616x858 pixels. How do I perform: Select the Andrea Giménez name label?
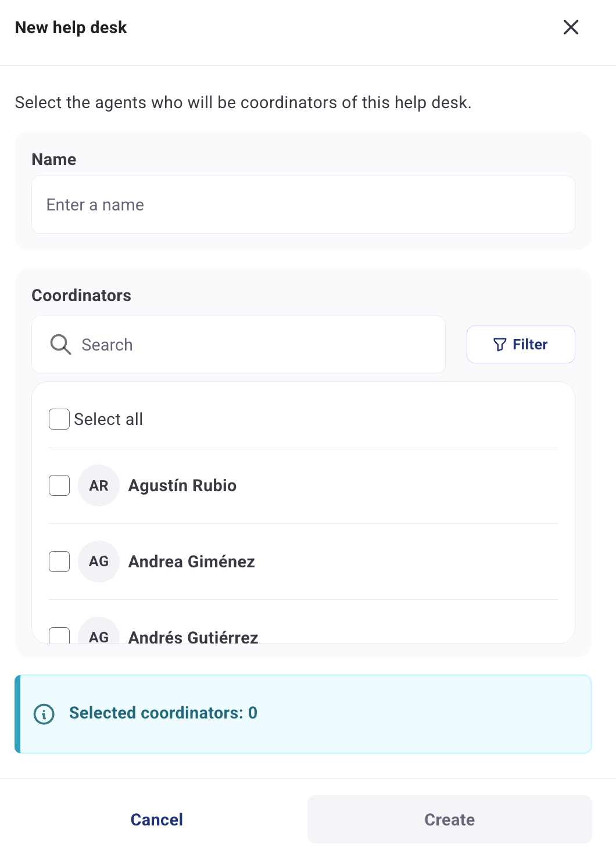click(191, 562)
